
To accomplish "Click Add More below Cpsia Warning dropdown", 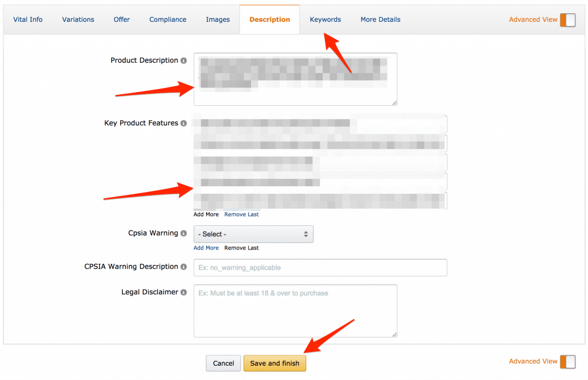I will point(206,248).
